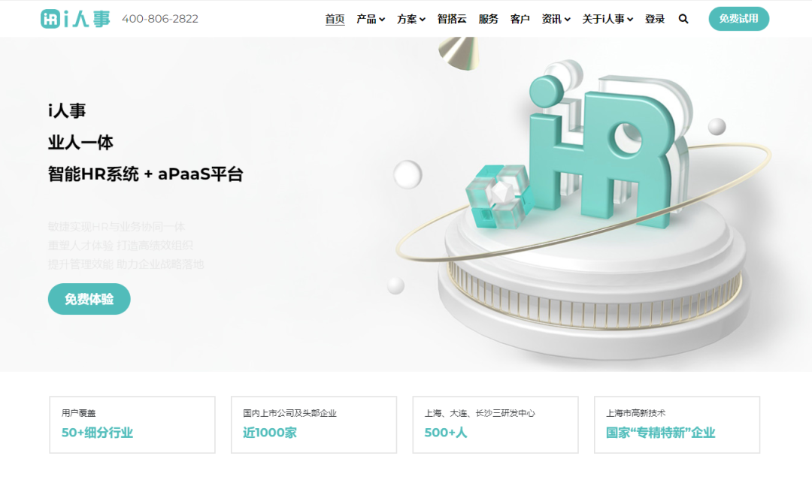Open the 智搭云 page
The image size is (812, 504).
click(x=452, y=19)
